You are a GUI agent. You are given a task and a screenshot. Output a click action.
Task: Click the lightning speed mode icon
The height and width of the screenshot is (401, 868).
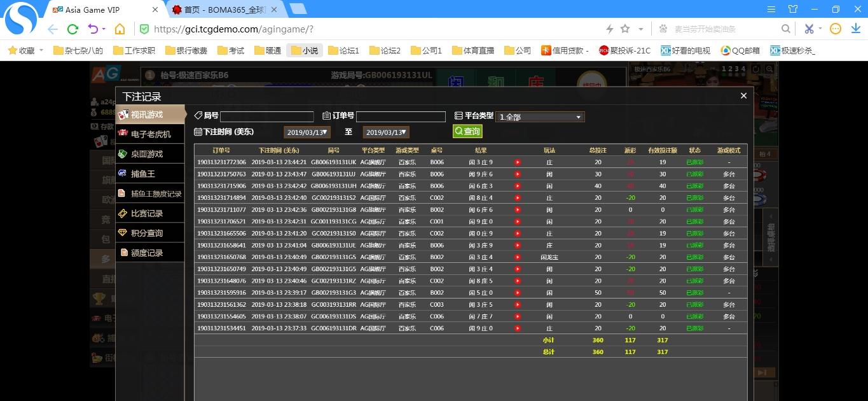coord(610,29)
